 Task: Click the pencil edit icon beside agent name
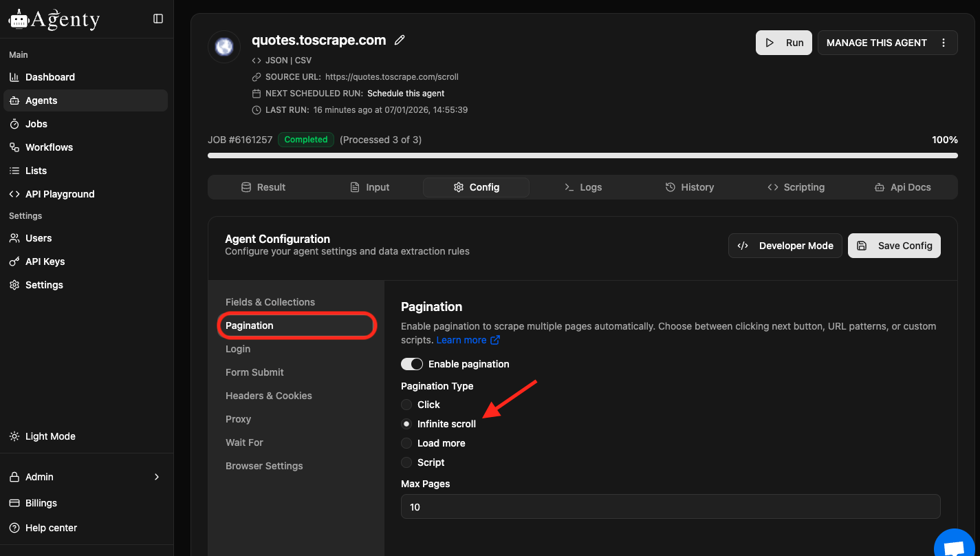400,41
